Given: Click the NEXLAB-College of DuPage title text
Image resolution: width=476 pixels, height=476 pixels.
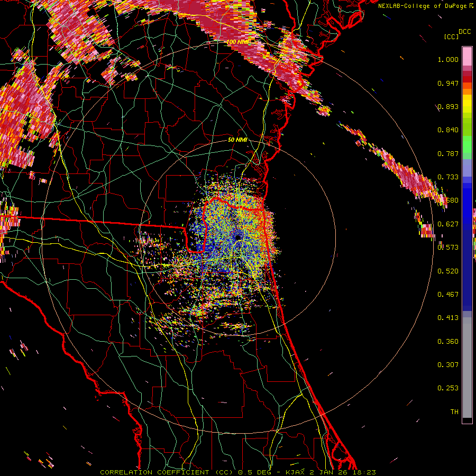Looking at the screenshot, I should [x=423, y=6].
